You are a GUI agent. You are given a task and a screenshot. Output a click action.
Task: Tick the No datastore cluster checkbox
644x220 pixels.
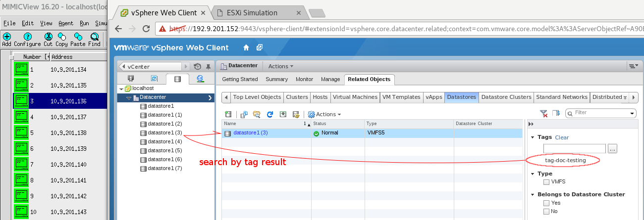[546, 211]
